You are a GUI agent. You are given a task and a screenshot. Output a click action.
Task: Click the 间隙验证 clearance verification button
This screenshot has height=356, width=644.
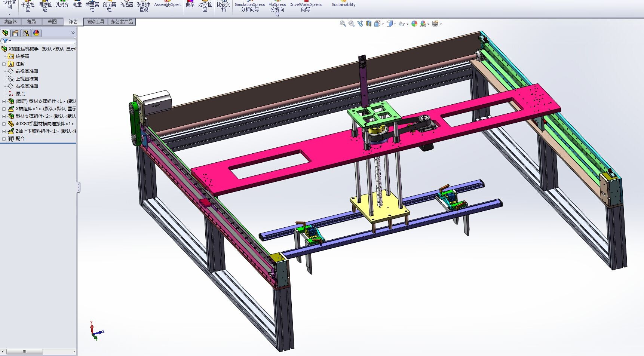coord(45,6)
